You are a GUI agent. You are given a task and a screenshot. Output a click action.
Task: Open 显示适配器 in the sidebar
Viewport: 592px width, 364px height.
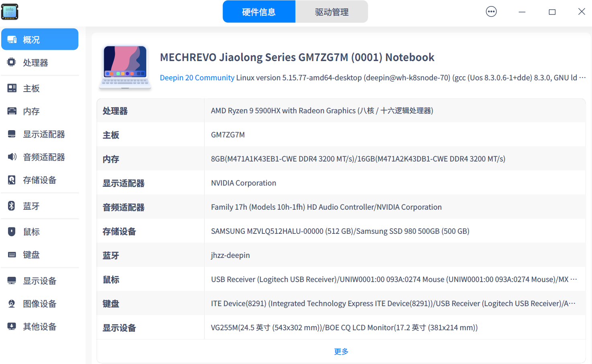click(x=40, y=134)
